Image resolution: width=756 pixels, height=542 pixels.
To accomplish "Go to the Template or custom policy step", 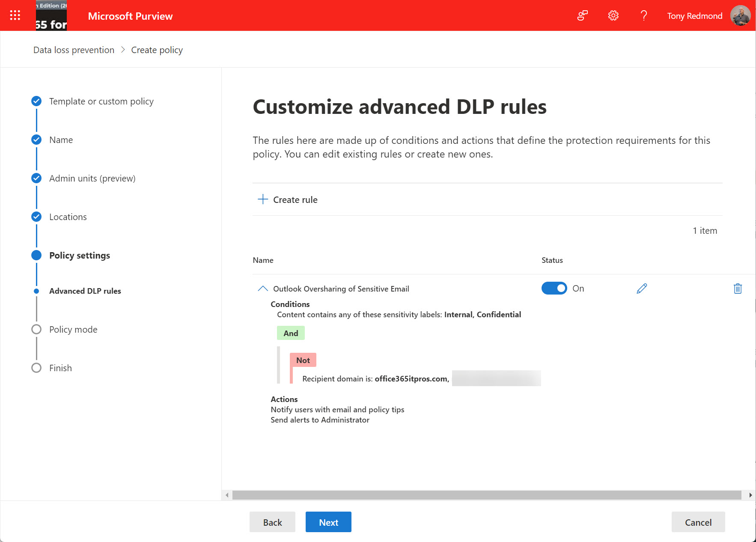I will pyautogui.click(x=101, y=101).
